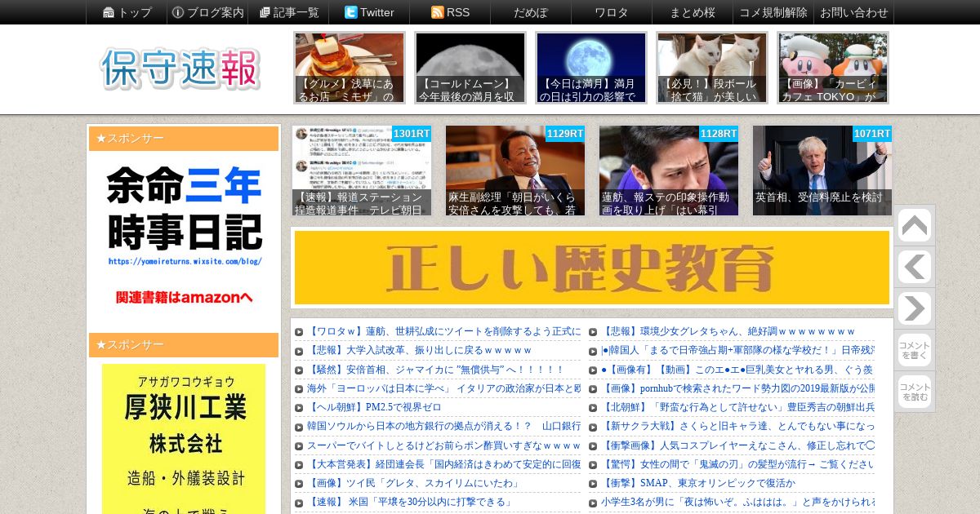
Task: Open the 【画像】カービィカフェ thumbnail
Action: pos(833,68)
